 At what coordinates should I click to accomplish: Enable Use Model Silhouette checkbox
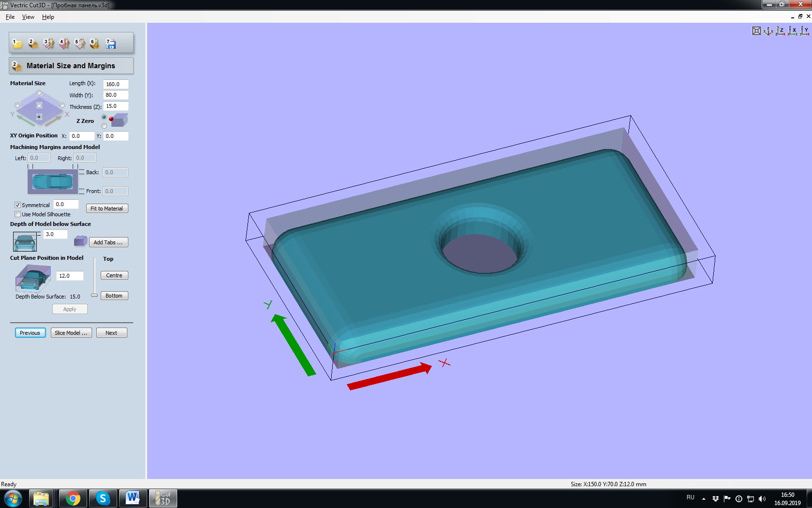coord(18,214)
